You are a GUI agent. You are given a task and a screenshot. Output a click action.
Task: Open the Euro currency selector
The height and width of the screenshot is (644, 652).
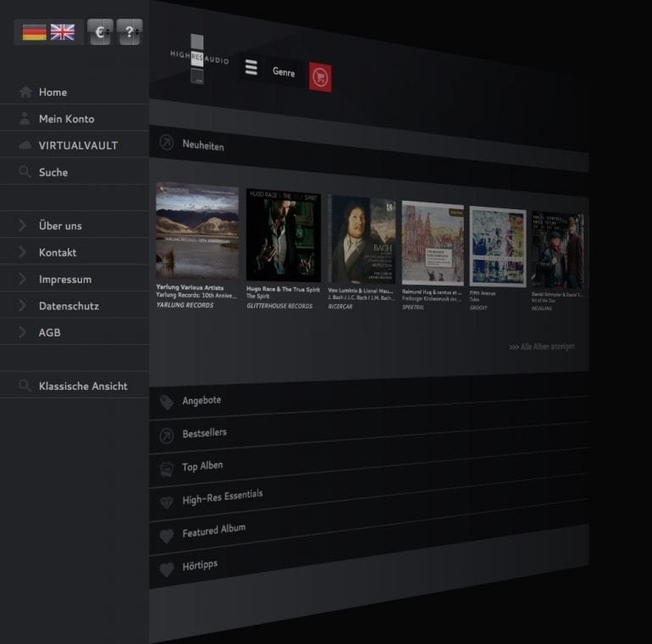[x=100, y=32]
